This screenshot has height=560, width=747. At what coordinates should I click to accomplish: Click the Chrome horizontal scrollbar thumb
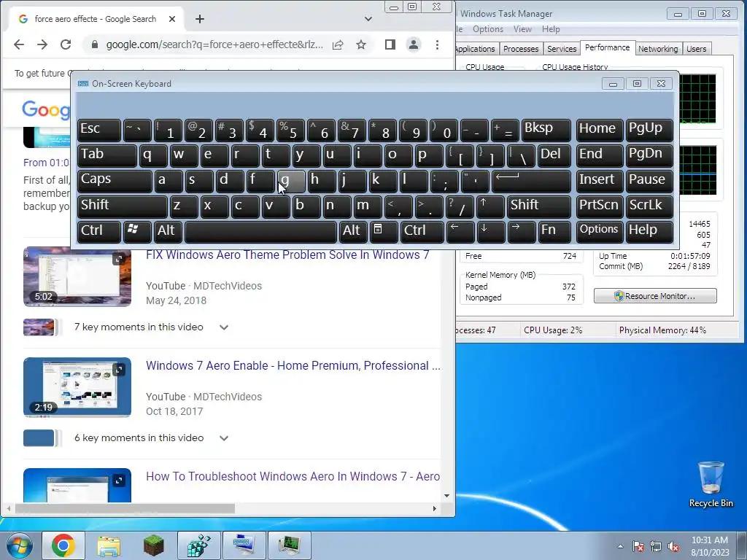(x=125, y=508)
